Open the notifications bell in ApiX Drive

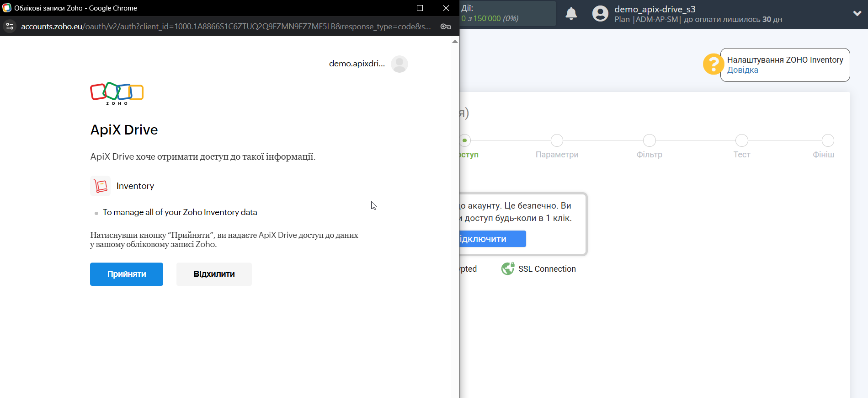[571, 14]
